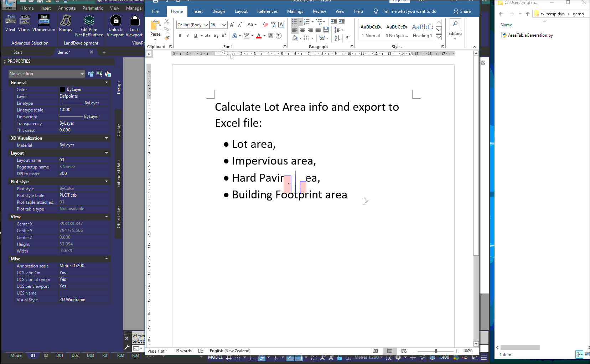Image resolution: width=590 pixels, height=364 pixels.
Task: Click Clear All Formatting eraser icon
Action: [x=265, y=25]
